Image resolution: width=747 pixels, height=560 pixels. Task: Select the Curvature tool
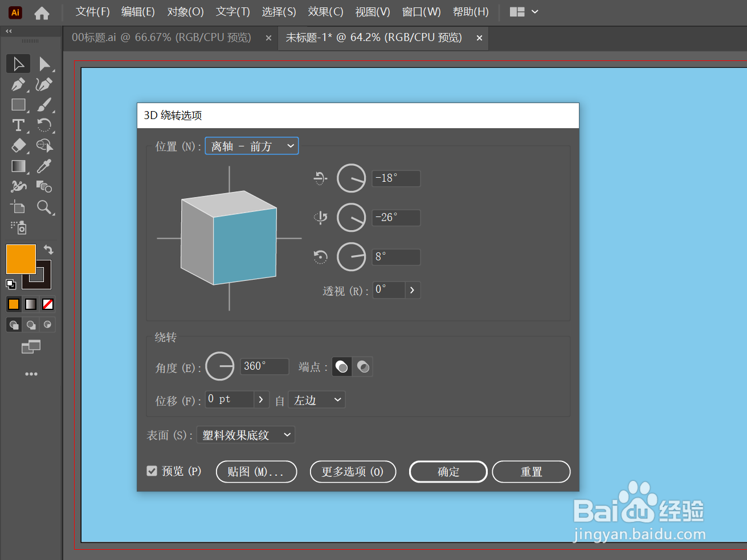[44, 84]
